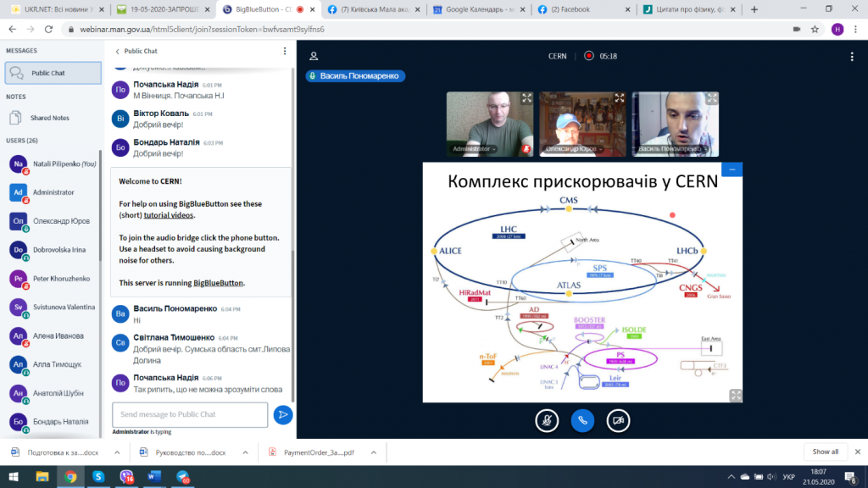Expand options for PaymentOrder pdf download
Image resolution: width=868 pixels, height=488 pixels.
click(374, 452)
